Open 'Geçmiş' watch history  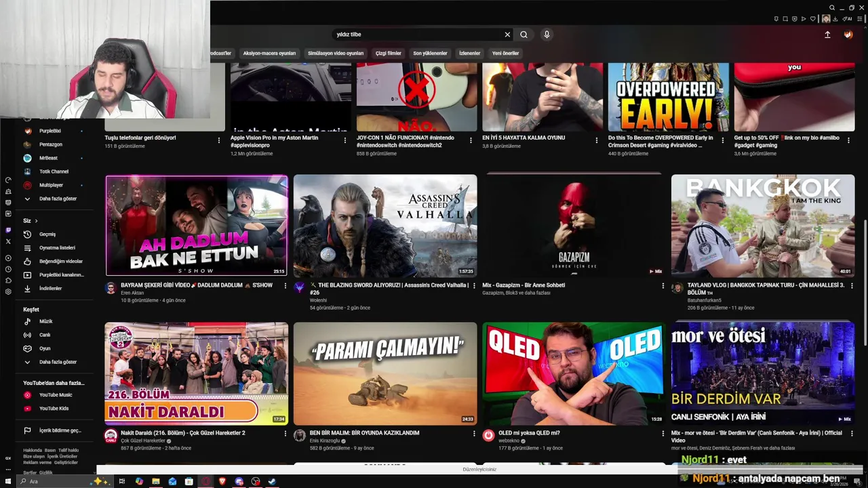pyautogui.click(x=53, y=234)
